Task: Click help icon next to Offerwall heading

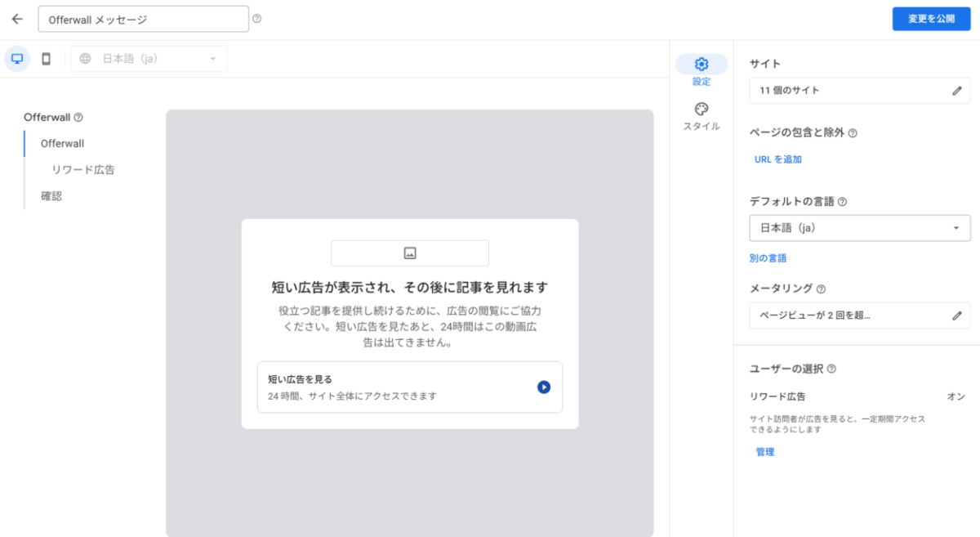Action: [x=78, y=118]
